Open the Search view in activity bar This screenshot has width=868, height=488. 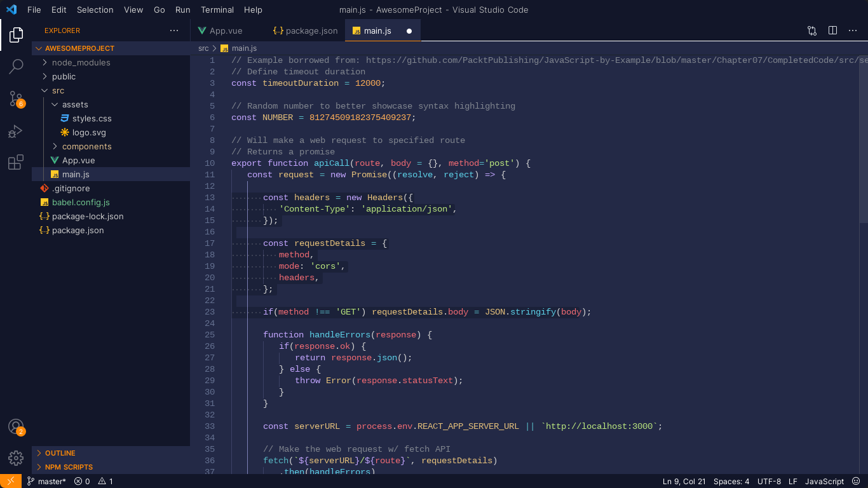16,65
